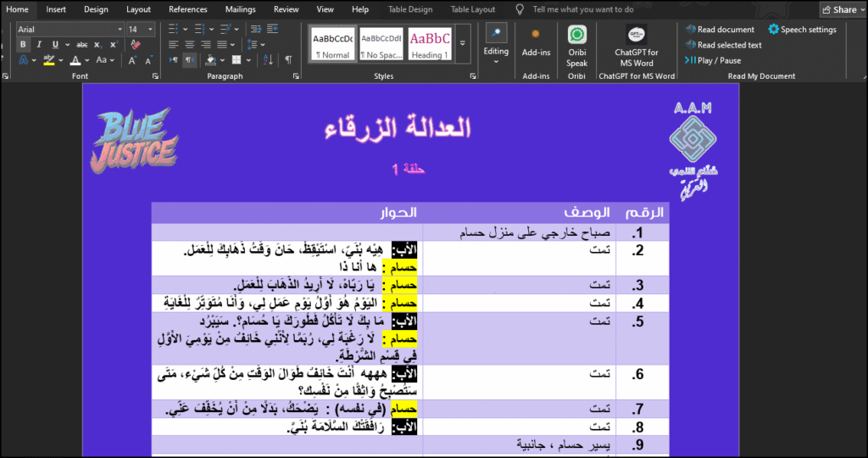The image size is (868, 458).
Task: Center align text
Action: pyautogui.click(x=190, y=44)
